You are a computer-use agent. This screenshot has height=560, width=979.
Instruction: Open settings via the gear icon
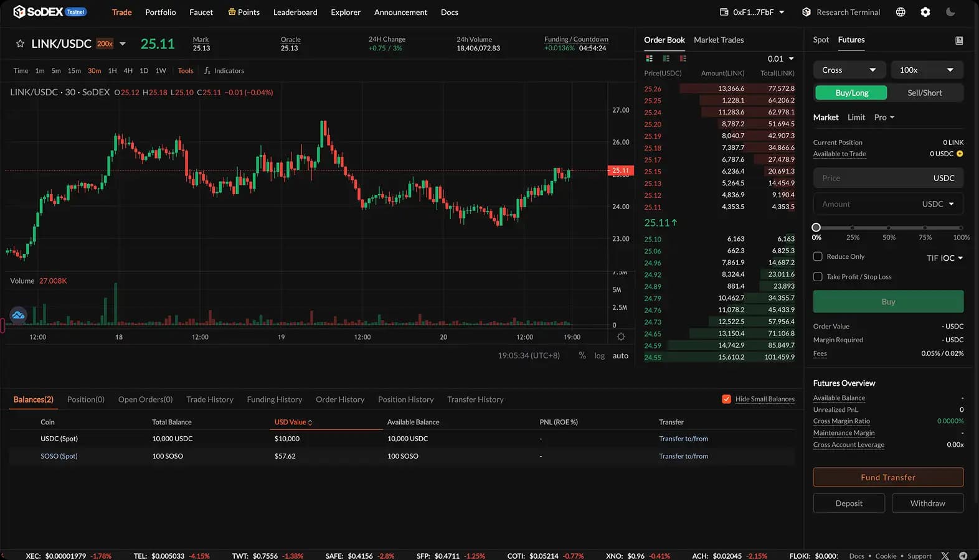(x=925, y=12)
